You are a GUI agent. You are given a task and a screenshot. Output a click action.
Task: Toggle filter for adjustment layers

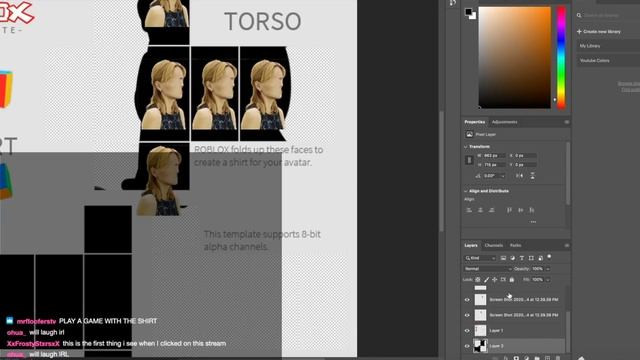[513, 258]
